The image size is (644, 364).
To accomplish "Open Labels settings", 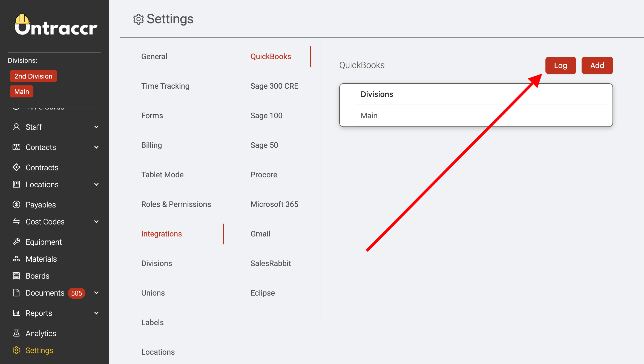I will (x=153, y=322).
